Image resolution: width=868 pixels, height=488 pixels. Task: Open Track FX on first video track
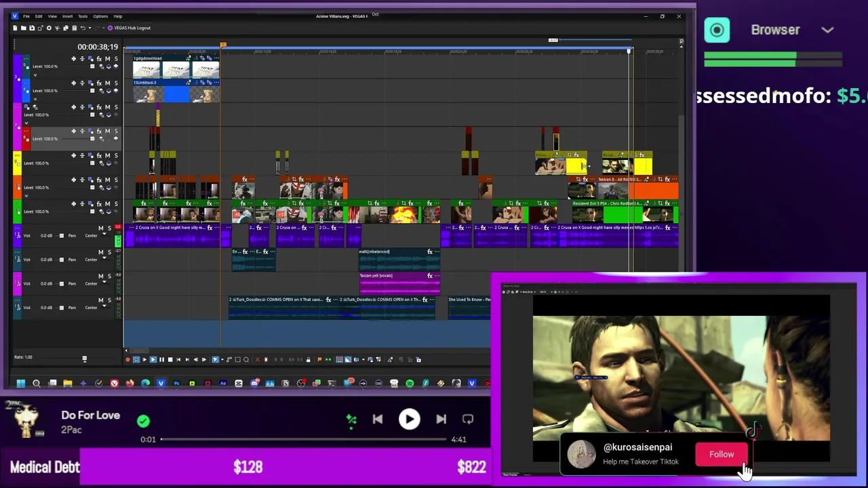pos(99,59)
